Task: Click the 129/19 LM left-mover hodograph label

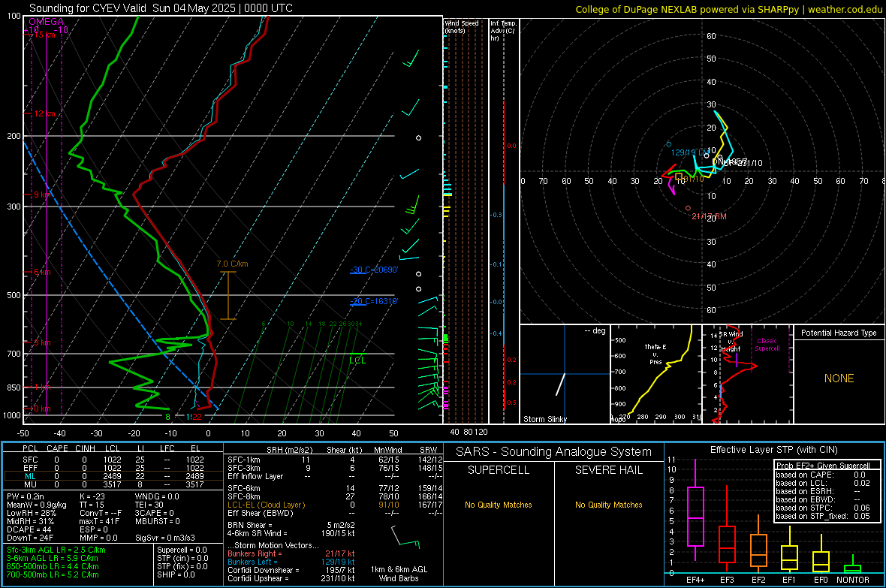Action: click(689, 152)
